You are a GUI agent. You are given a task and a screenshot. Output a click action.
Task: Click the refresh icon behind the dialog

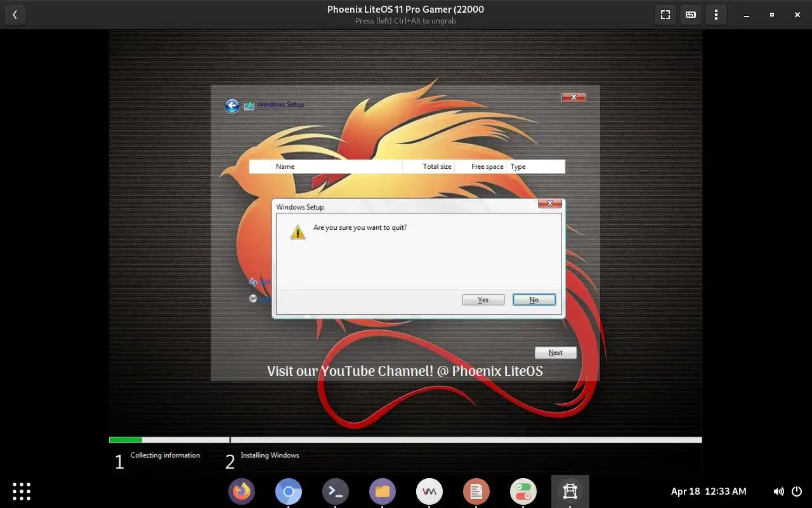(x=253, y=282)
